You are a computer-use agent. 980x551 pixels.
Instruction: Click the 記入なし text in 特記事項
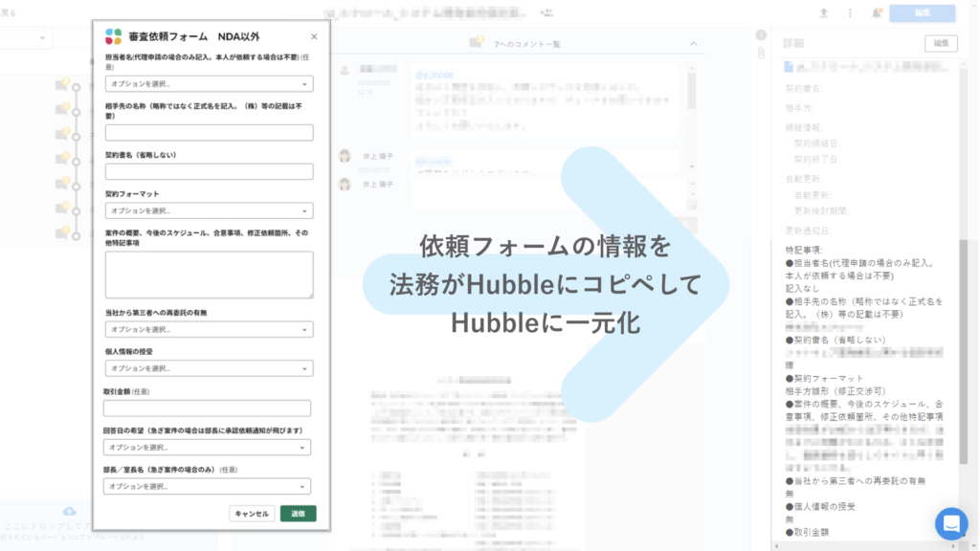coord(803,289)
